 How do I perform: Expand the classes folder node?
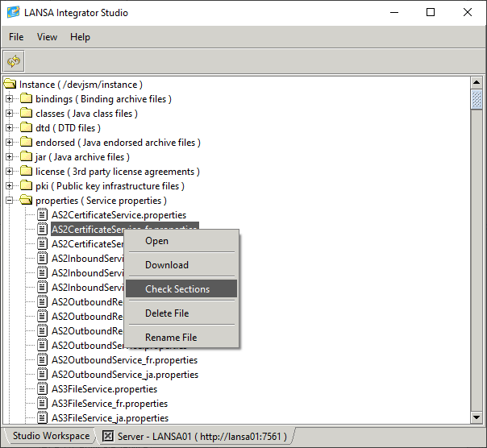coord(10,114)
